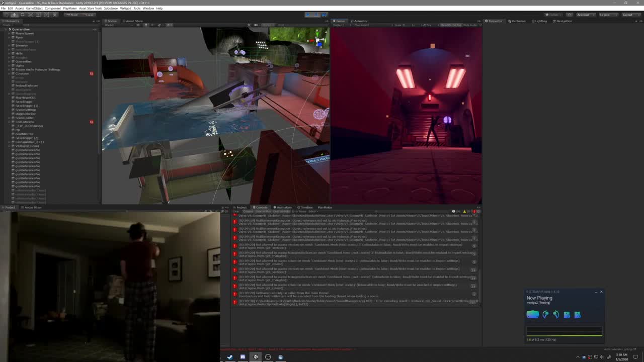This screenshot has width=644, height=362.
Task: Open the cloud services button
Action: (x=570, y=15)
